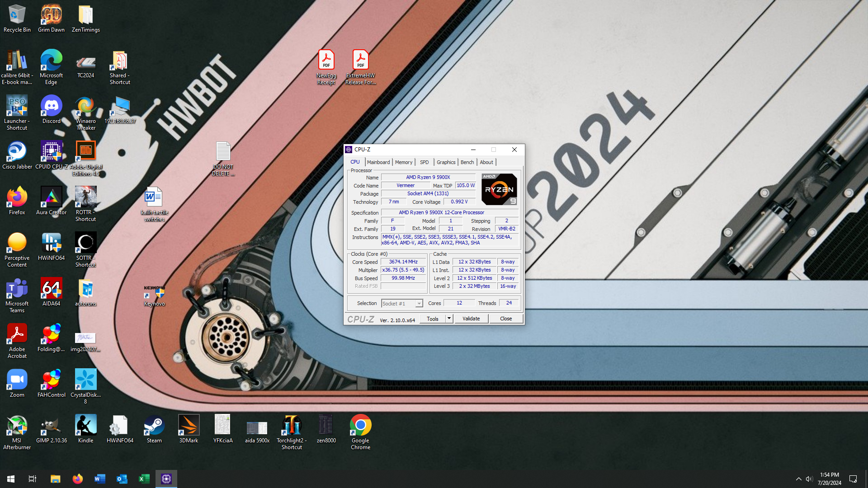Open the Windows Start menu
Viewport: 868px width, 488px height.
tap(11, 479)
